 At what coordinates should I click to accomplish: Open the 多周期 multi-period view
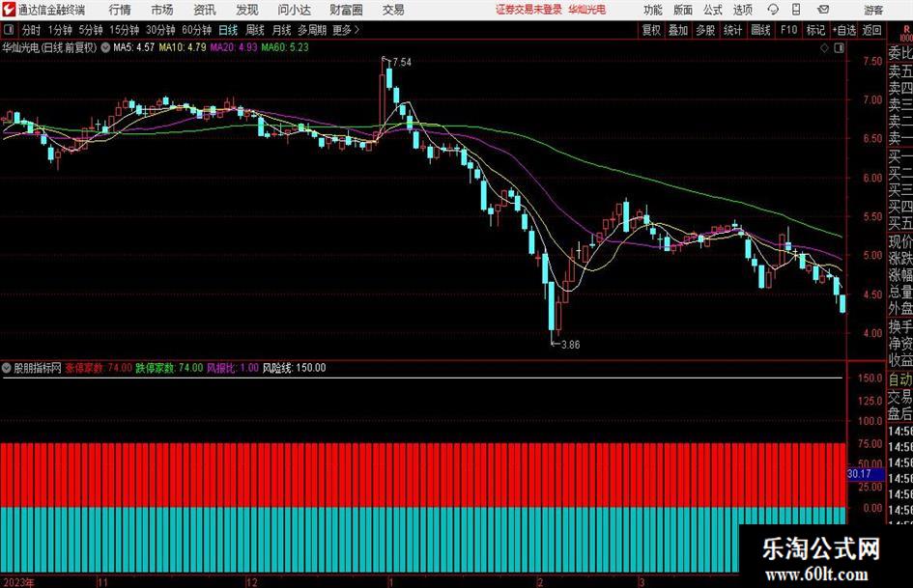pos(312,30)
